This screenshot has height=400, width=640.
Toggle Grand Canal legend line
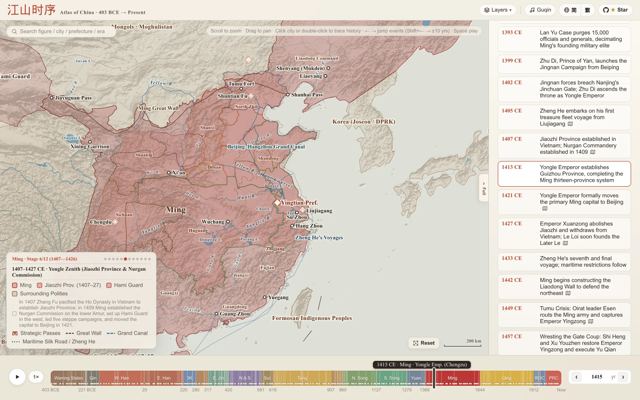pyautogui.click(x=127, y=333)
